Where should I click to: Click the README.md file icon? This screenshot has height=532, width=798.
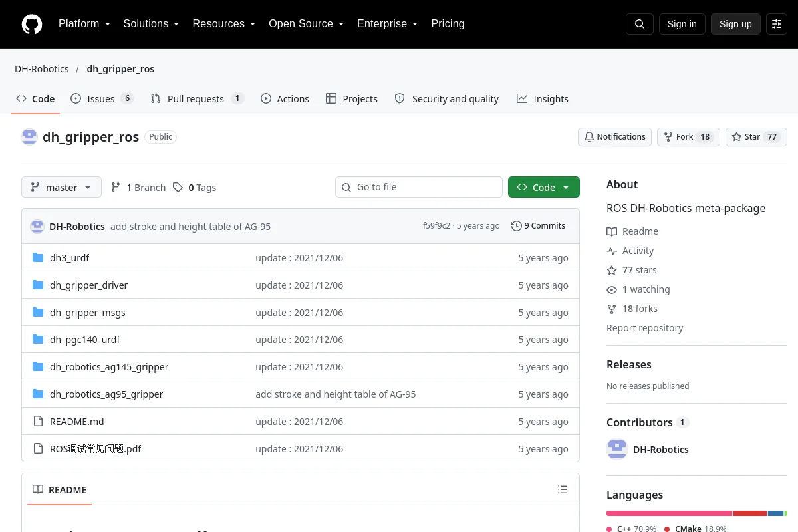coord(38,422)
